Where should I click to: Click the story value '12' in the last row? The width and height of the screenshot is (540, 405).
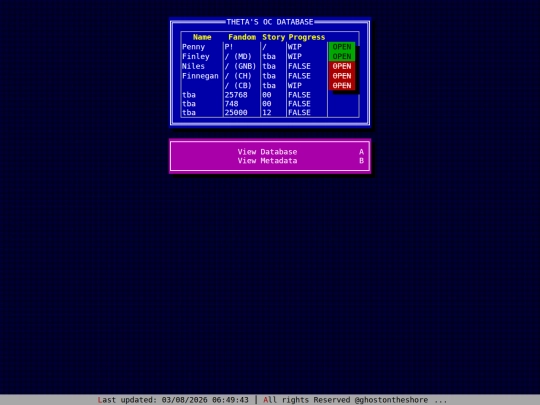(x=267, y=113)
